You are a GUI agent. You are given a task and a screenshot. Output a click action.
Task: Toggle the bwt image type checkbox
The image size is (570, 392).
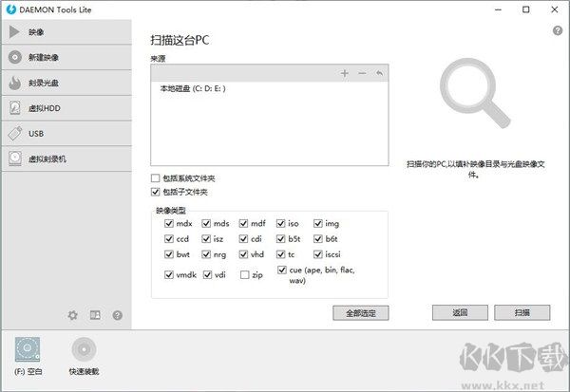169,254
